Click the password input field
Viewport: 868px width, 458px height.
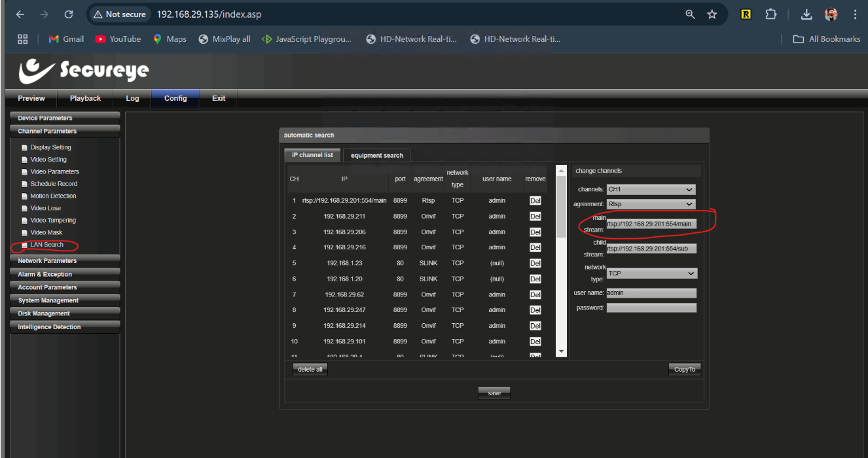point(651,308)
